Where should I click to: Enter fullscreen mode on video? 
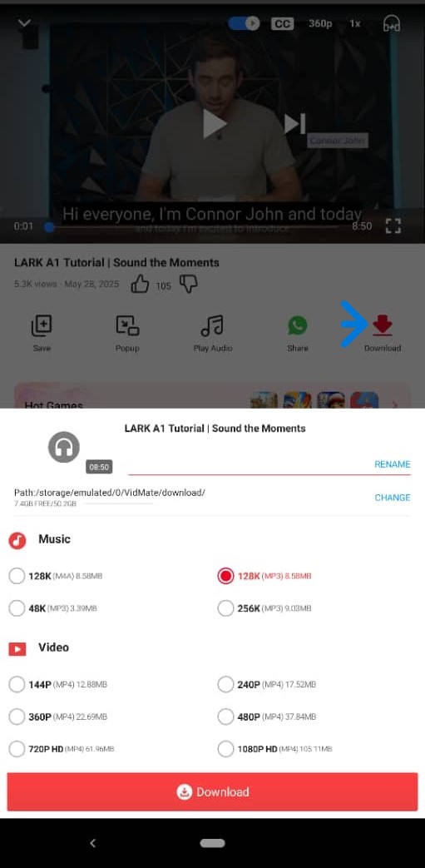click(393, 226)
